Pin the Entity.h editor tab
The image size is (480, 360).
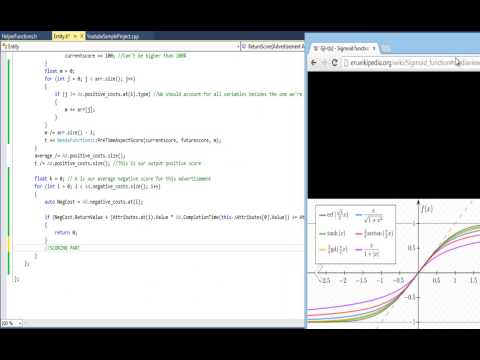click(x=75, y=36)
